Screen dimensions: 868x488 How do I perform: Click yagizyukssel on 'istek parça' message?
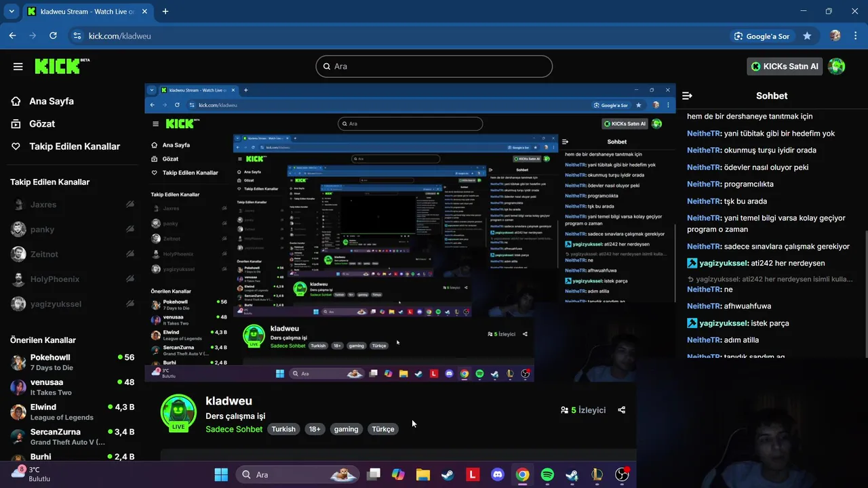coord(724,323)
